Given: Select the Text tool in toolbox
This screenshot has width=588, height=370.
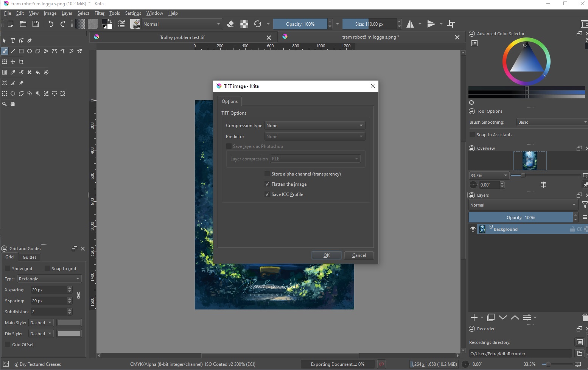Looking at the screenshot, I should pos(13,40).
